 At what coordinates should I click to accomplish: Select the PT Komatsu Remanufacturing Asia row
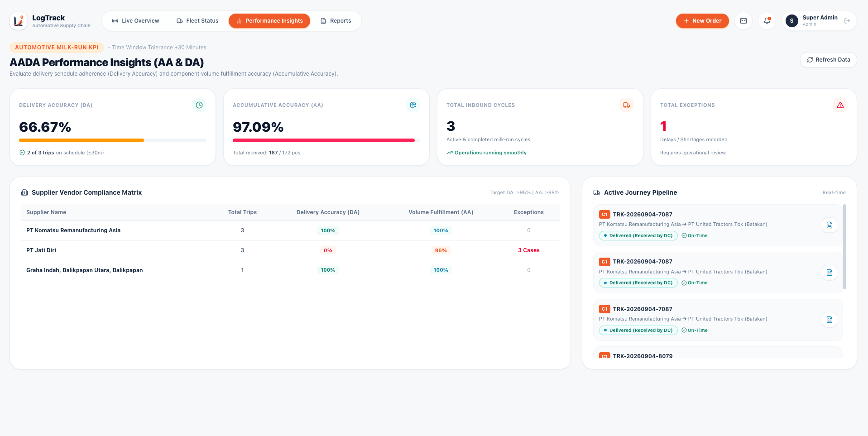(x=290, y=230)
